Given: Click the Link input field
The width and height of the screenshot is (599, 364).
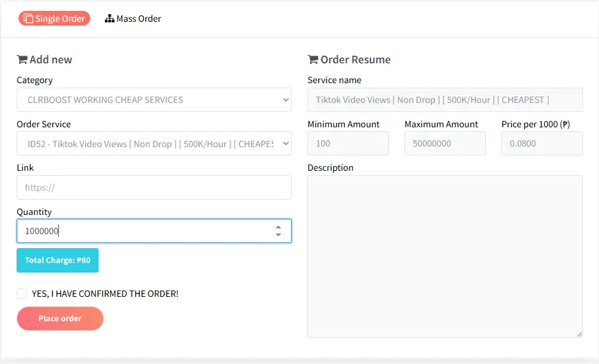Looking at the screenshot, I should click(x=154, y=187).
